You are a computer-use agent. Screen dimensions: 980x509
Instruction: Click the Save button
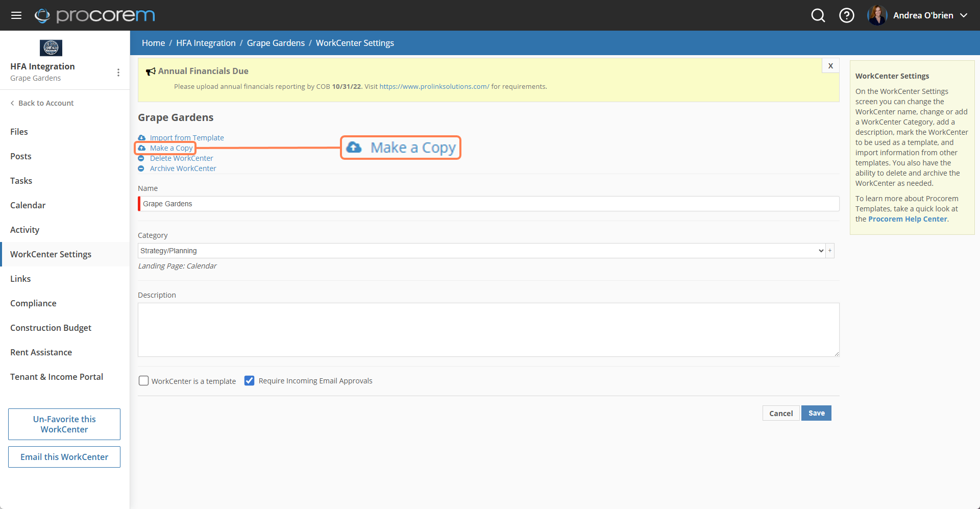[816, 413]
